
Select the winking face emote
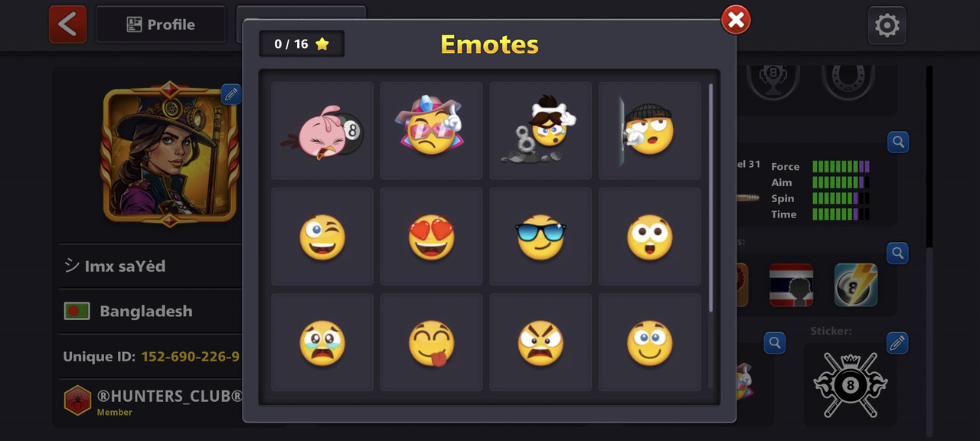[322, 237]
